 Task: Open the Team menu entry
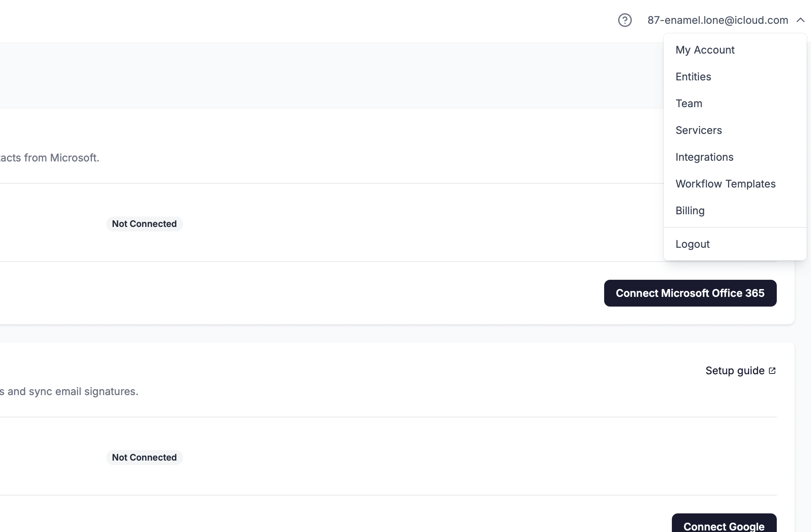(x=689, y=103)
